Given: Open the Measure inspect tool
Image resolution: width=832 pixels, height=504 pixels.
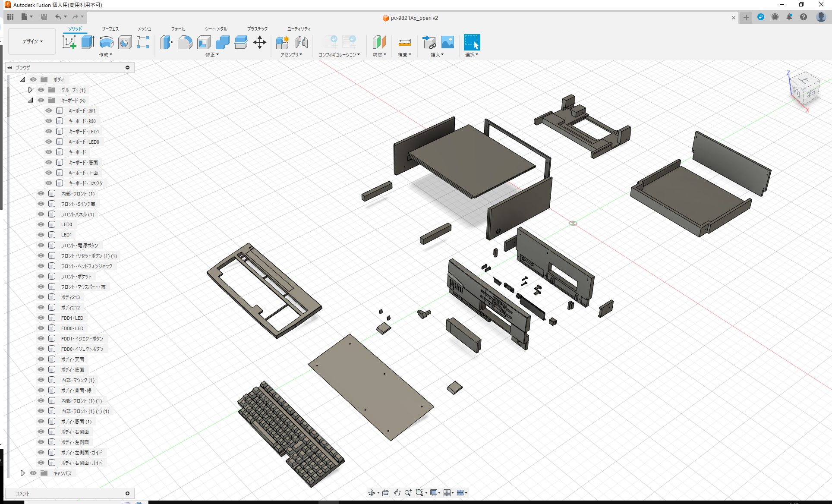Looking at the screenshot, I should coord(404,42).
